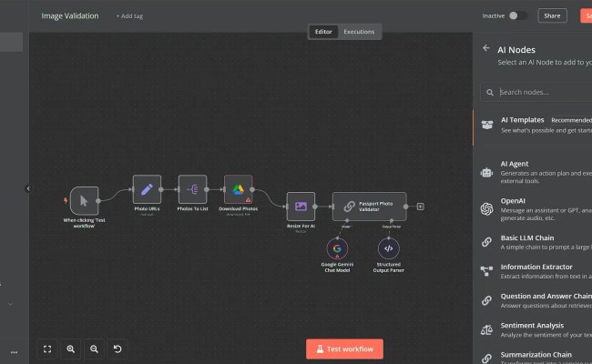Click the Image Validation workflow name
The width and height of the screenshot is (592, 364).
(70, 15)
